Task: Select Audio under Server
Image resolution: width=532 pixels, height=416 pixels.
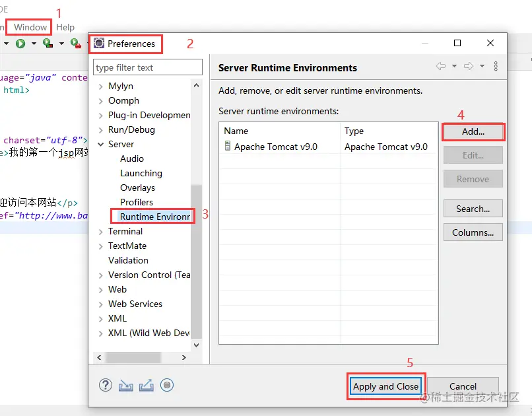Action: (131, 158)
